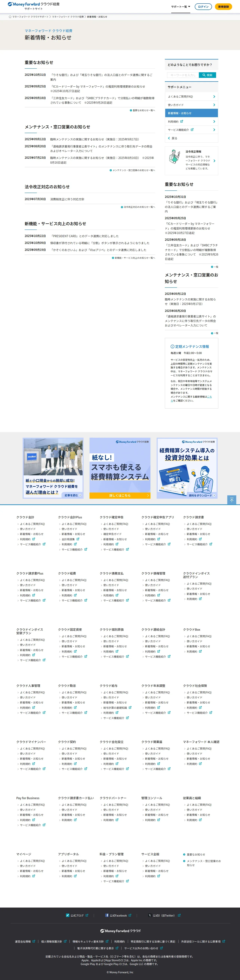Image resolution: width=240 pixels, height=980 pixels.
Task: Open the スマホも使える経費精算システム banner
Action: point(120,468)
